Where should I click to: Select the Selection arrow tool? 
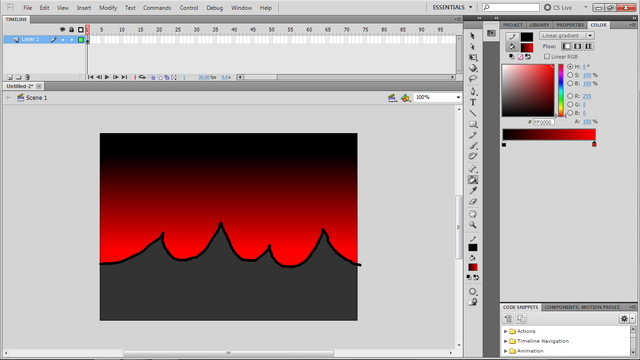click(473, 36)
